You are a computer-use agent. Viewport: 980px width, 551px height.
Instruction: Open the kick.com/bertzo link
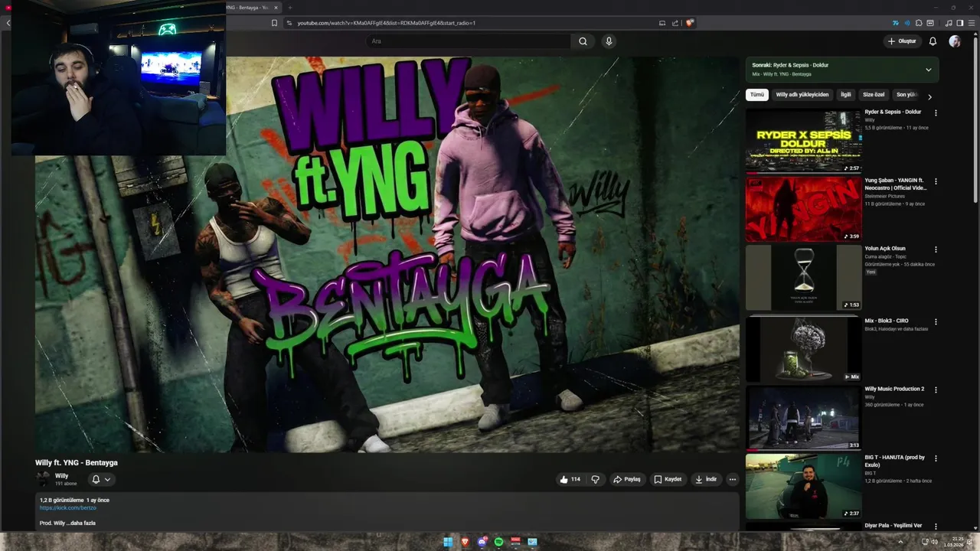pyautogui.click(x=68, y=508)
